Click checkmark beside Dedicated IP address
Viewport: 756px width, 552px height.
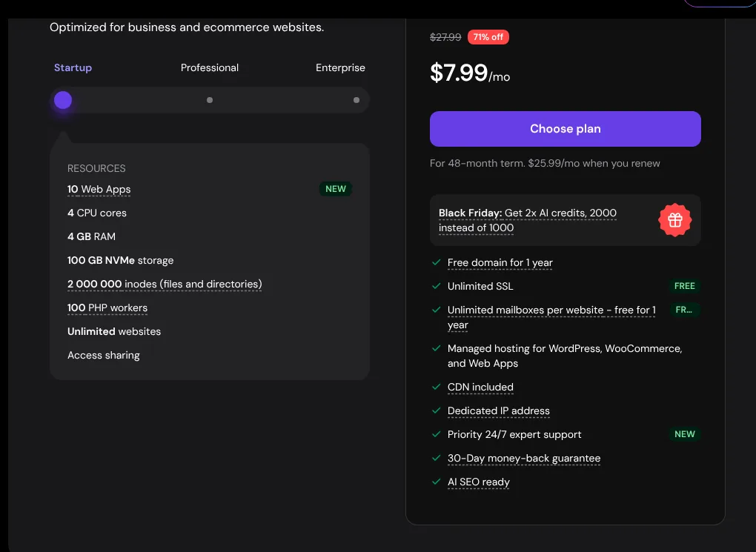[x=437, y=410]
